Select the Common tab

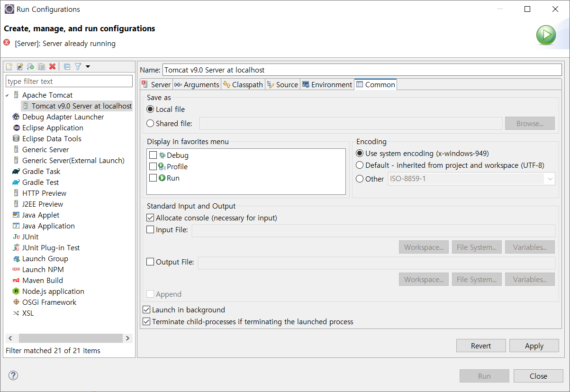click(x=376, y=84)
